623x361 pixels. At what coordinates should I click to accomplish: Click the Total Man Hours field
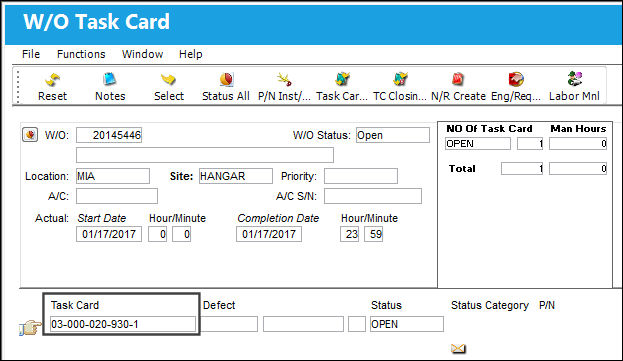tap(578, 169)
